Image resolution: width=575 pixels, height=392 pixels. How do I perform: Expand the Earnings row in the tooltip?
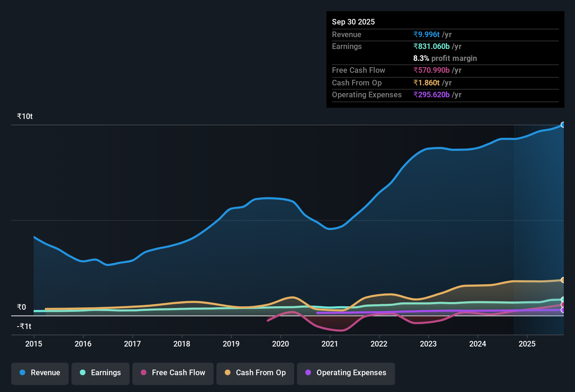[x=347, y=46]
